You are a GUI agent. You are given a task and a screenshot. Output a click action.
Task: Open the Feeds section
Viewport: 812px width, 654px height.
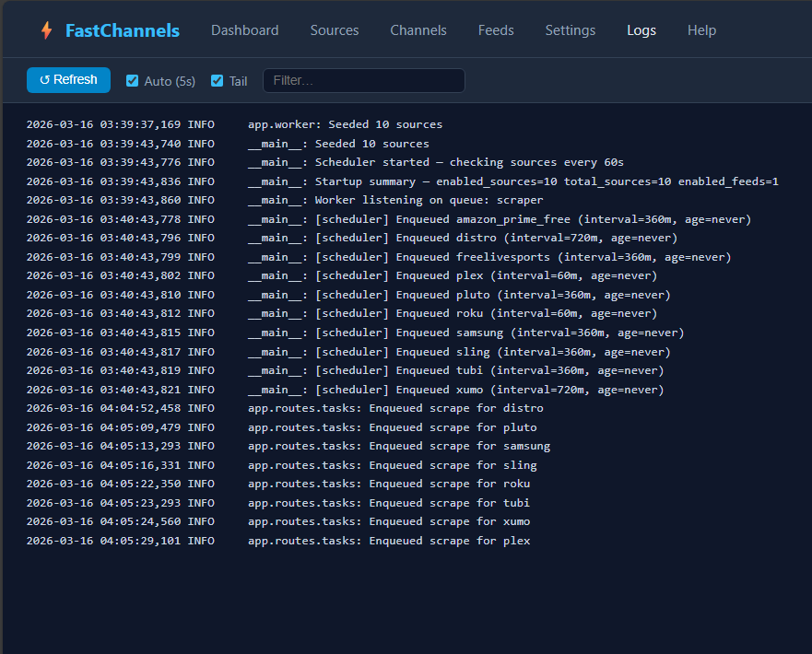click(496, 30)
